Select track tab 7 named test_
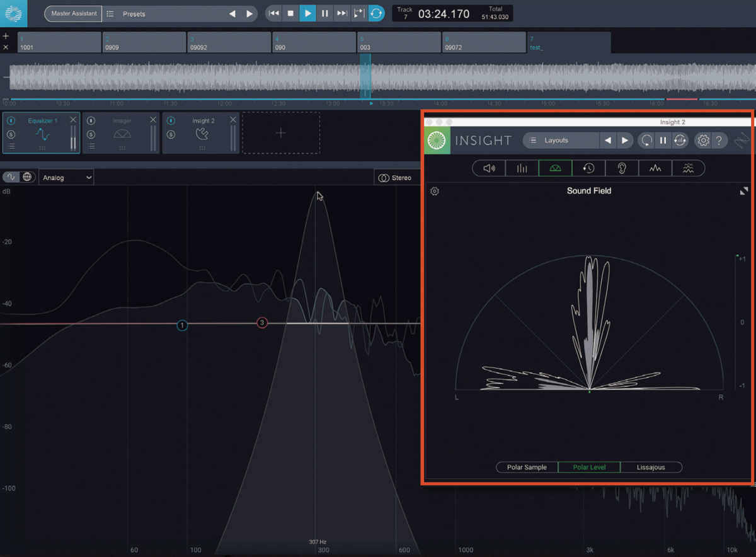 569,42
